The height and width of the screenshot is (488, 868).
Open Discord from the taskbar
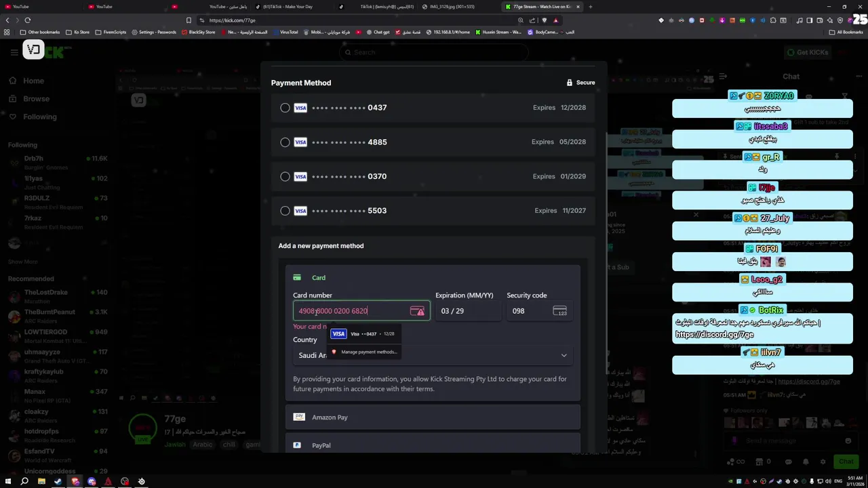coord(92,481)
